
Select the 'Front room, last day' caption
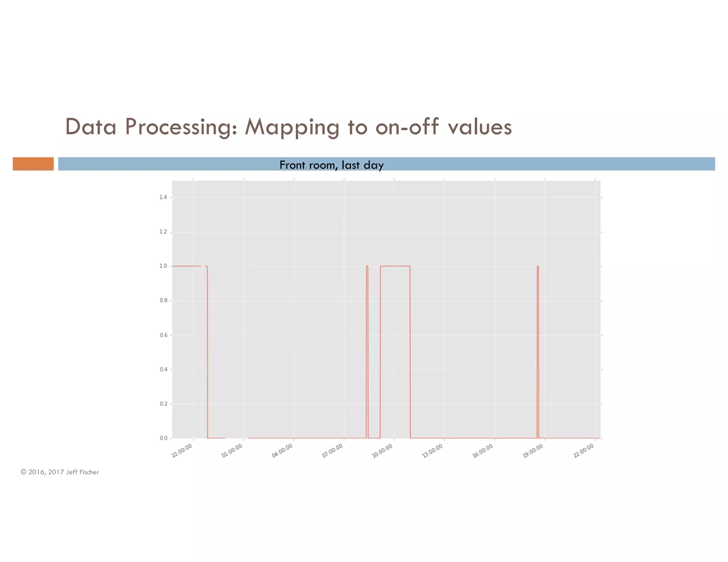pos(331,165)
